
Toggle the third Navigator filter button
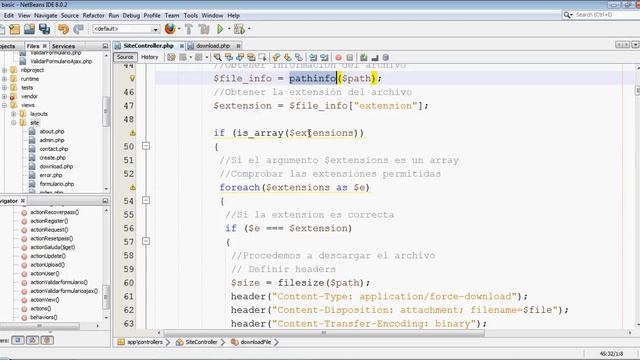pos(47,340)
